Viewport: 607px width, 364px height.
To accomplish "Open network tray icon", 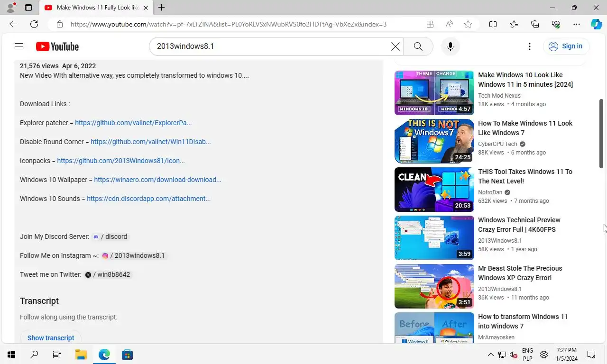I will [502, 355].
